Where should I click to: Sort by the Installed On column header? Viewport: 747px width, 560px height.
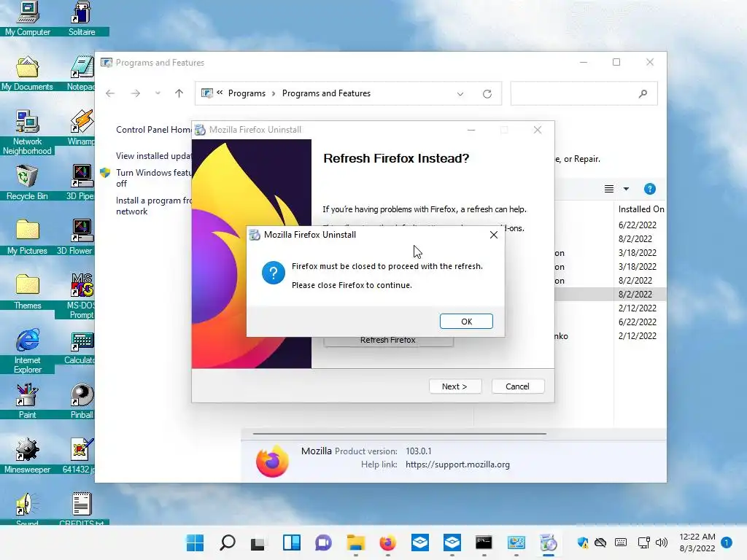click(640, 209)
